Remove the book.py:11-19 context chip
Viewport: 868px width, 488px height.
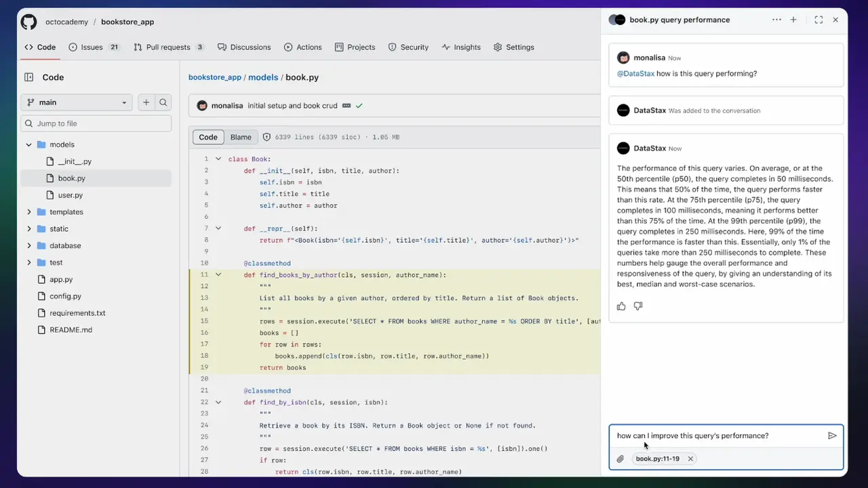coord(690,459)
